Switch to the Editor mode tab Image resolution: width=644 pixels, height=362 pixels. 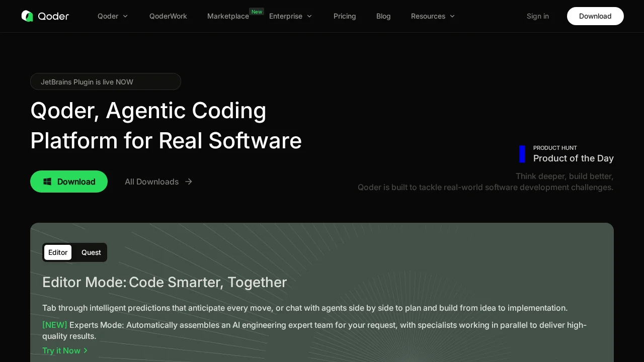pos(58,252)
